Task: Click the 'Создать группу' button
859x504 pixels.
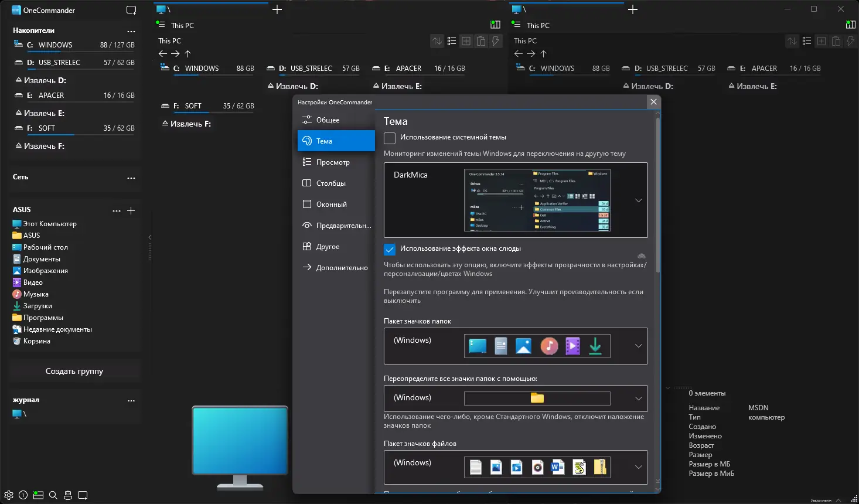Action: click(x=74, y=372)
